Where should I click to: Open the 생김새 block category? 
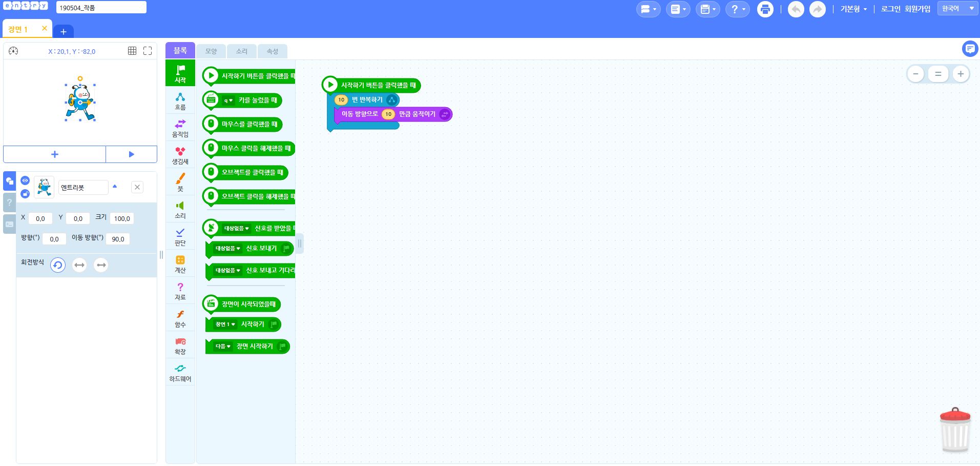click(x=180, y=155)
